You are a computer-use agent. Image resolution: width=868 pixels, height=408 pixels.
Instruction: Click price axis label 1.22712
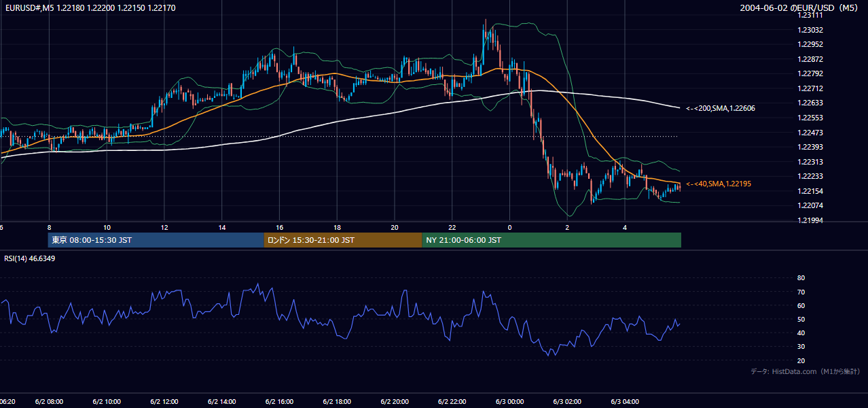(x=810, y=88)
